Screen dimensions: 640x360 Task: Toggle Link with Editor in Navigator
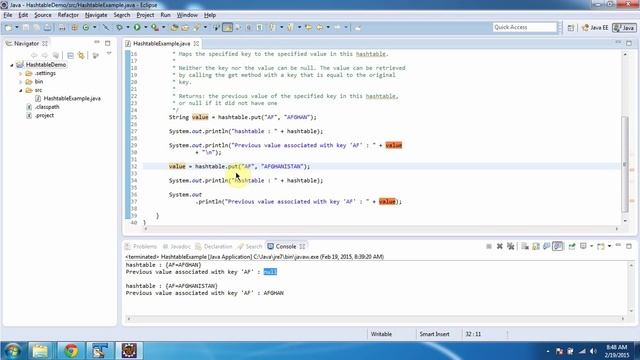81,55
